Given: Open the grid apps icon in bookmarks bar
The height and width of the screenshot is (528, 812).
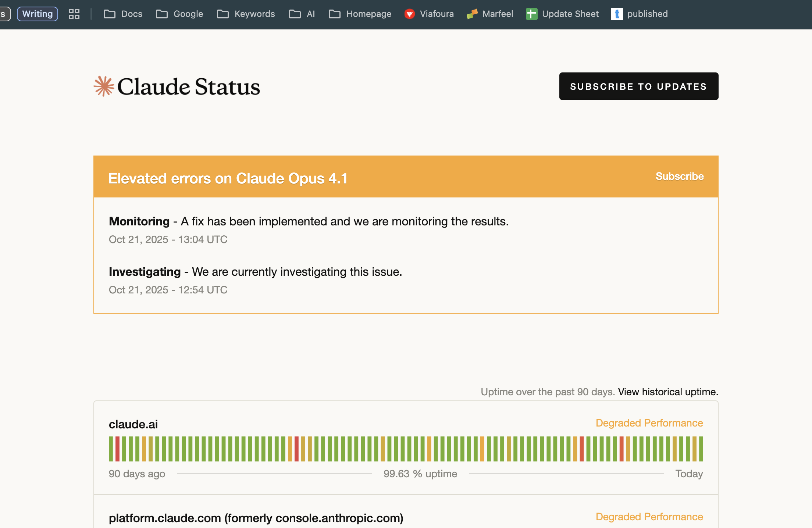Looking at the screenshot, I should [x=74, y=14].
